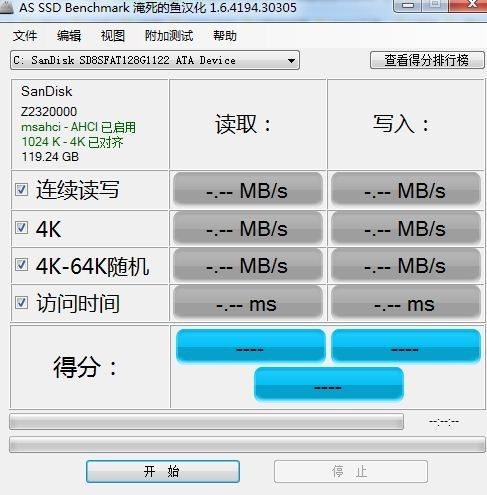Image resolution: width=487 pixels, height=495 pixels.
Task: Toggle the 访问时间 checkbox
Action: coord(21,303)
